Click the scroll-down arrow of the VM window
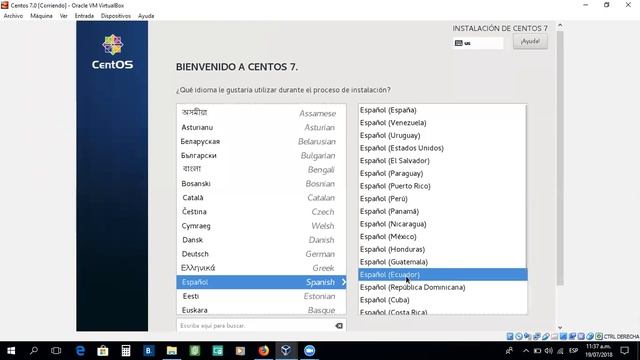Image resolution: width=640 pixels, height=360 pixels. coord(560,327)
